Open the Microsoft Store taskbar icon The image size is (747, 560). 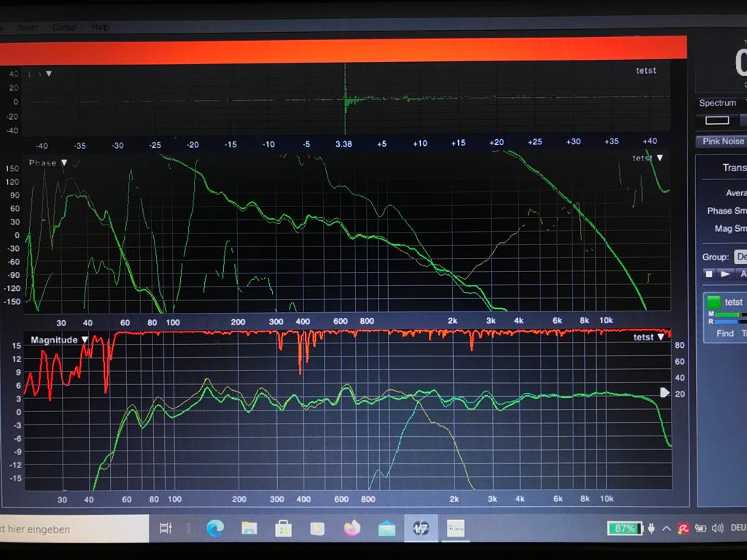[283, 529]
